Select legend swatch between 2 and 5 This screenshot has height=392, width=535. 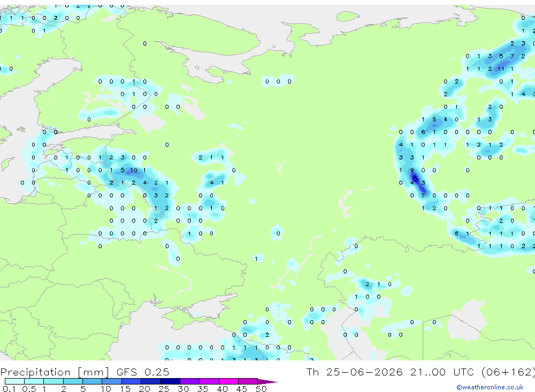coord(73,381)
